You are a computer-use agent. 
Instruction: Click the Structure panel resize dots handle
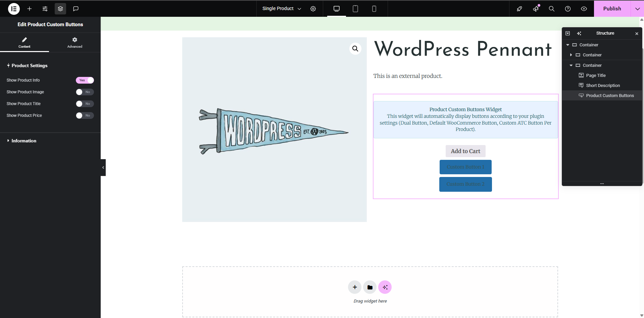[602, 184]
